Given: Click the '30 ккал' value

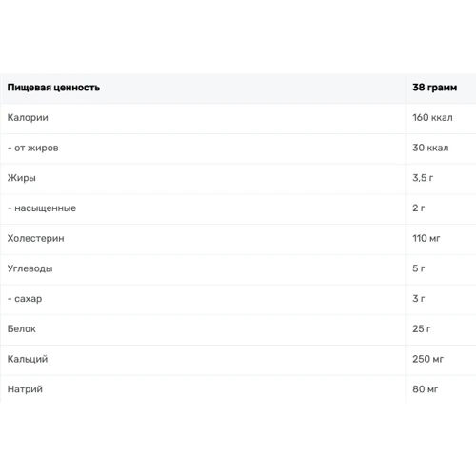Looking at the screenshot, I should point(430,148).
